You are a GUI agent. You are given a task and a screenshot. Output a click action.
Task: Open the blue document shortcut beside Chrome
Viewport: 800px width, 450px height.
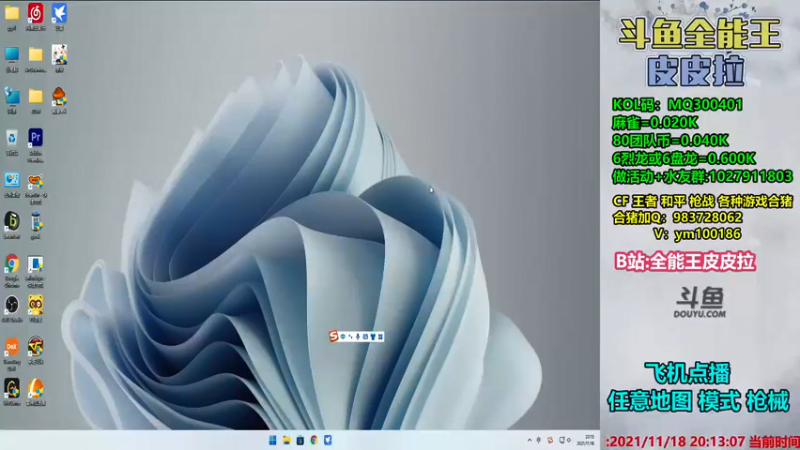35,269
